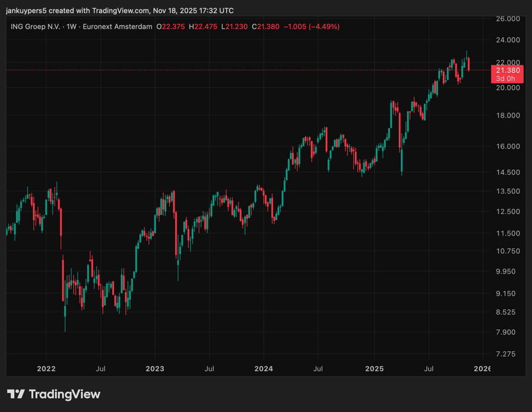Click the Jul label between 2025 and 2026
This screenshot has width=532, height=412.
[x=429, y=369]
